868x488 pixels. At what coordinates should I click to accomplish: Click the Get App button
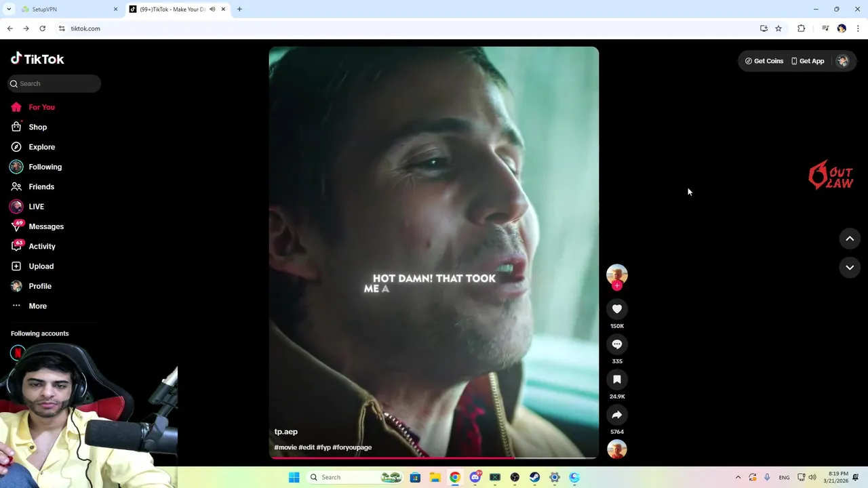[x=808, y=61]
